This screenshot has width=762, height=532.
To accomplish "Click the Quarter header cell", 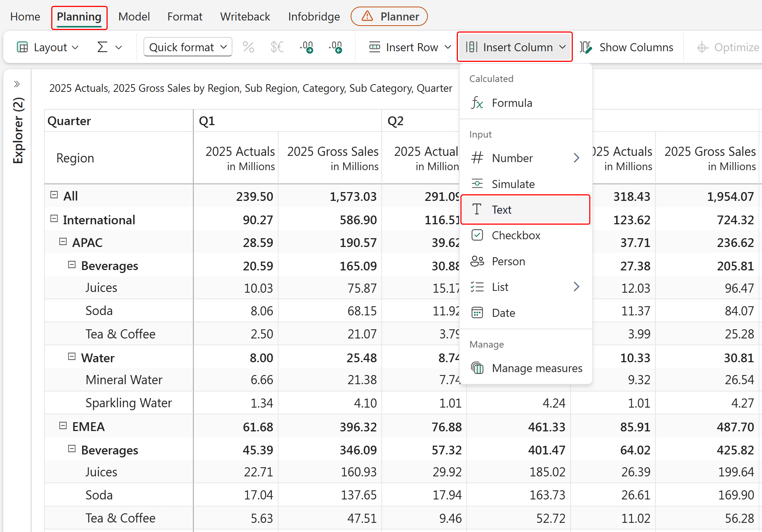I will 119,121.
